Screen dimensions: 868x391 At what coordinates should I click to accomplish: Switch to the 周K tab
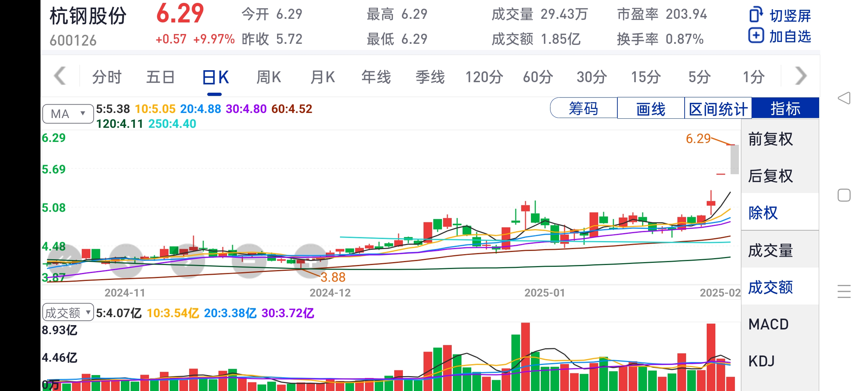point(268,77)
